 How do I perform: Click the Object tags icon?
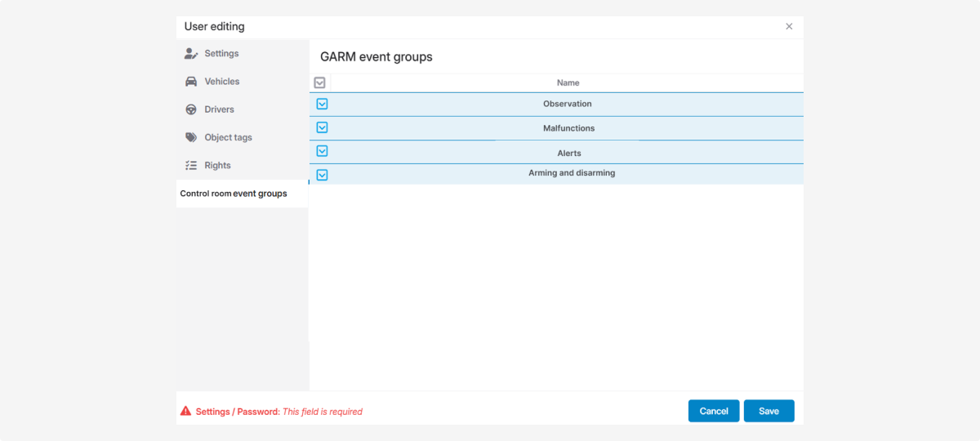[191, 137]
